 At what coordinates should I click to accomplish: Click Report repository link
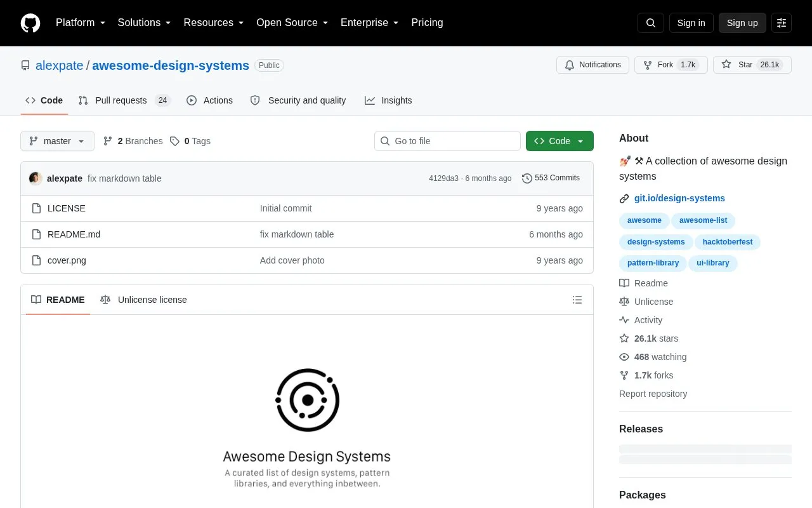(x=653, y=394)
